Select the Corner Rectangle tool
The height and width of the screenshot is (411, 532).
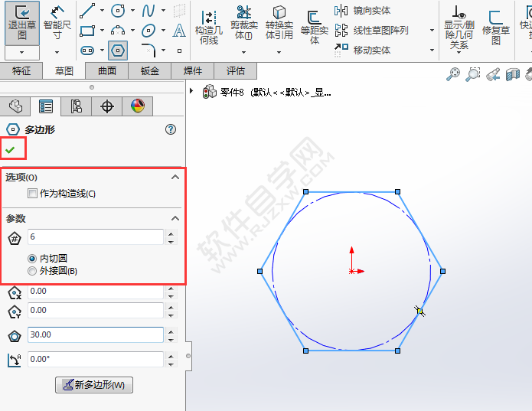pyautogui.click(x=87, y=31)
